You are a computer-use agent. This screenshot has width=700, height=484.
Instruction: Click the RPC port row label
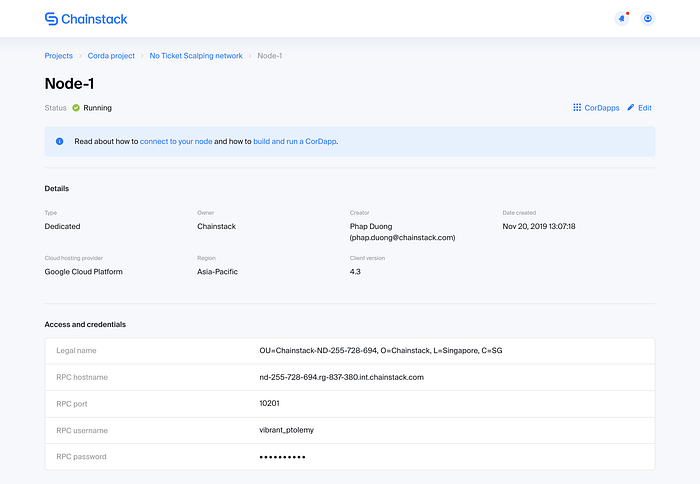point(72,404)
